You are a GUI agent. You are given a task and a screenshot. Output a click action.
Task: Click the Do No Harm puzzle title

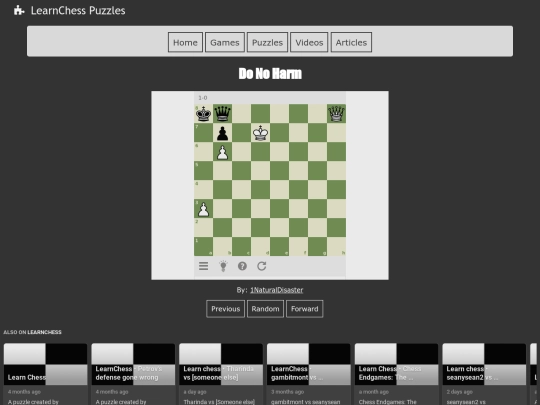[x=270, y=73]
